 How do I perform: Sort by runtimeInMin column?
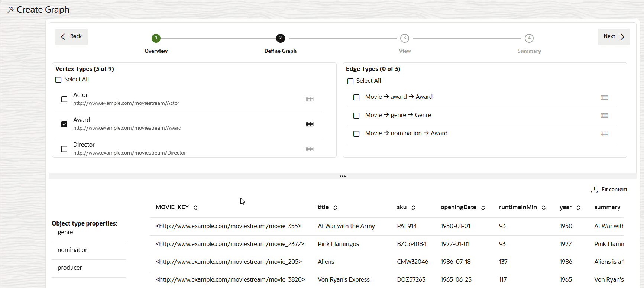click(x=544, y=208)
